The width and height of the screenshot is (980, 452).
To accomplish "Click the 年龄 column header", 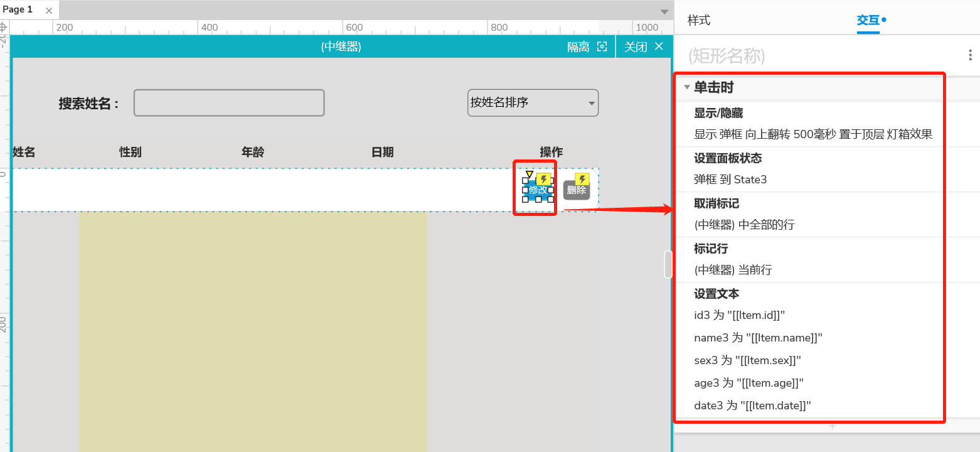I will tap(253, 152).
